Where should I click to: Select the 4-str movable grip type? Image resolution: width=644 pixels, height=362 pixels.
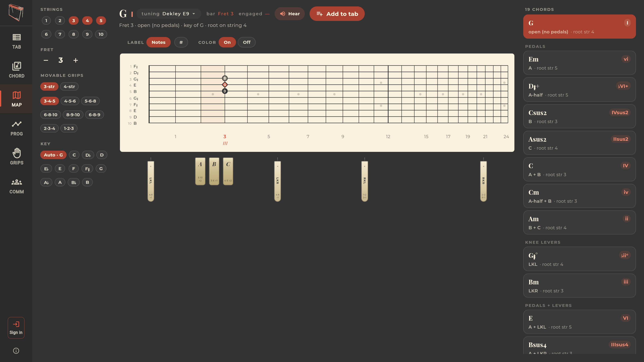coord(69,86)
